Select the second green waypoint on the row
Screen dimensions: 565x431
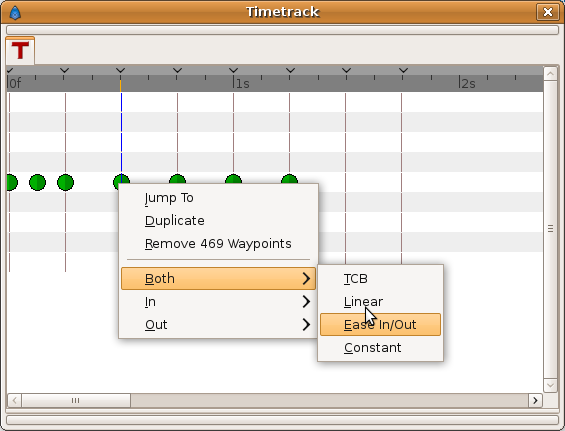tap(37, 182)
